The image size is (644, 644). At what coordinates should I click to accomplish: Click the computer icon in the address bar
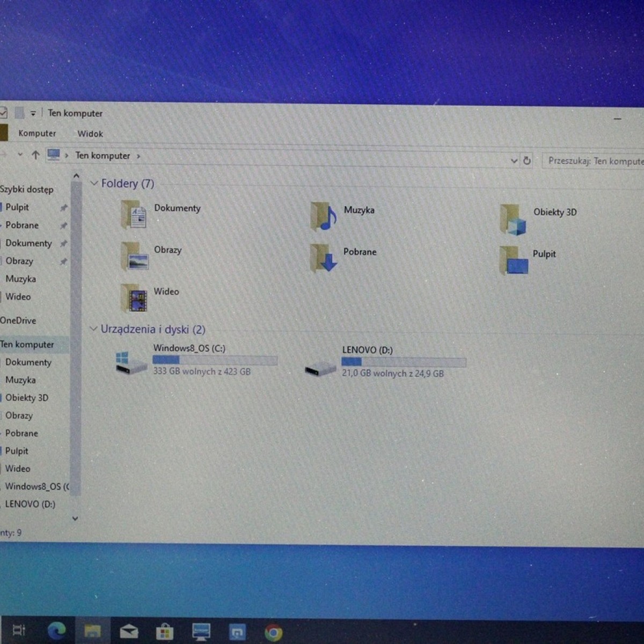[x=54, y=155]
